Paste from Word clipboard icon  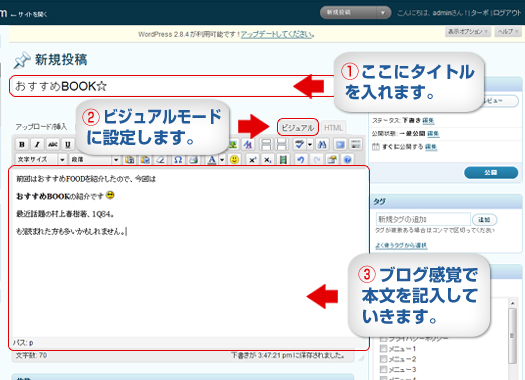coord(145,159)
